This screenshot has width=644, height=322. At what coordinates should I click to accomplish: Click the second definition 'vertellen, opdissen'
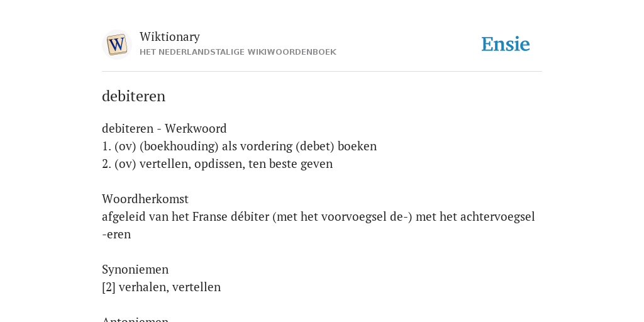click(217, 164)
